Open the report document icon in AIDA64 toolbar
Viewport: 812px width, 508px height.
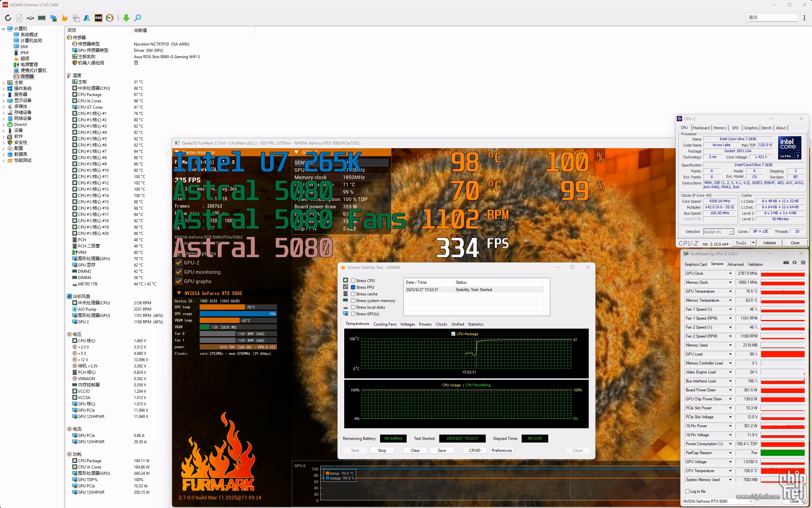[19, 18]
